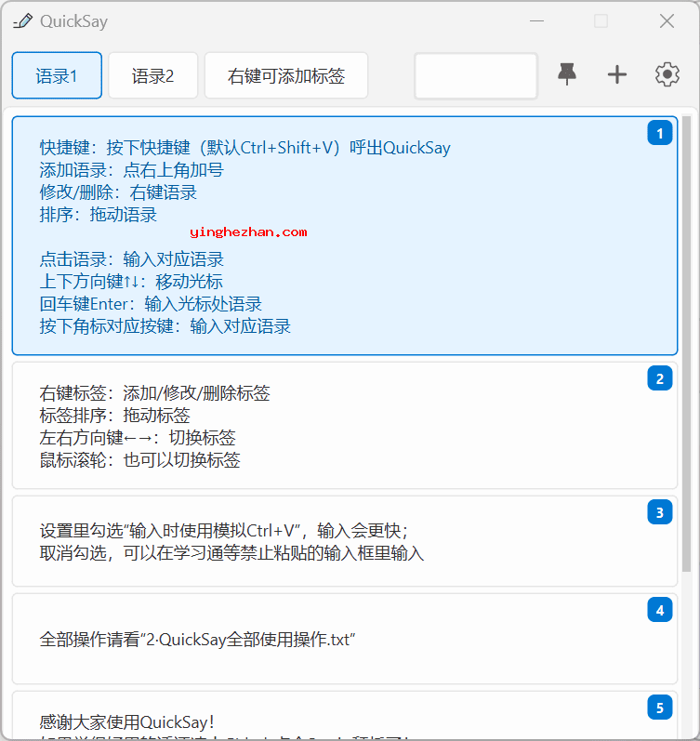Minimize the QuickSay window
700x741 pixels.
[536, 21]
